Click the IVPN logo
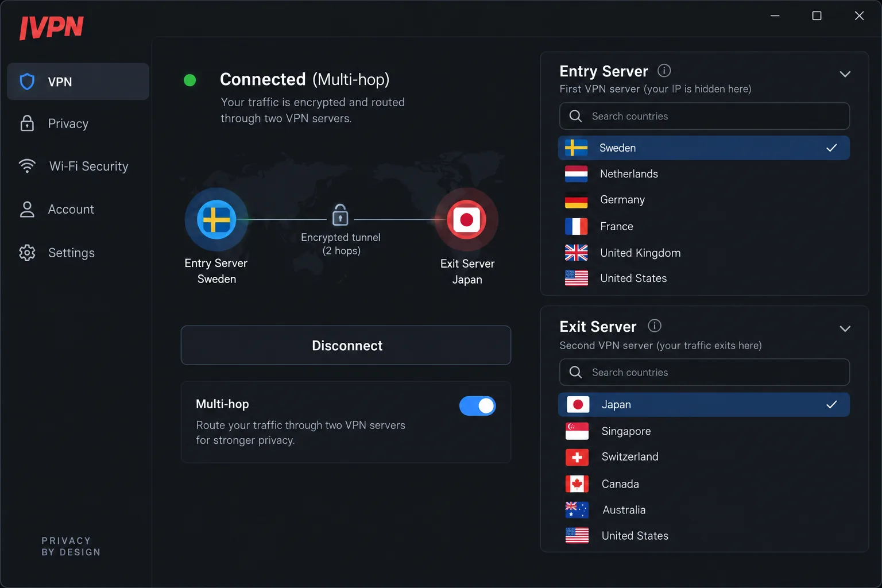882x588 pixels. click(x=52, y=27)
